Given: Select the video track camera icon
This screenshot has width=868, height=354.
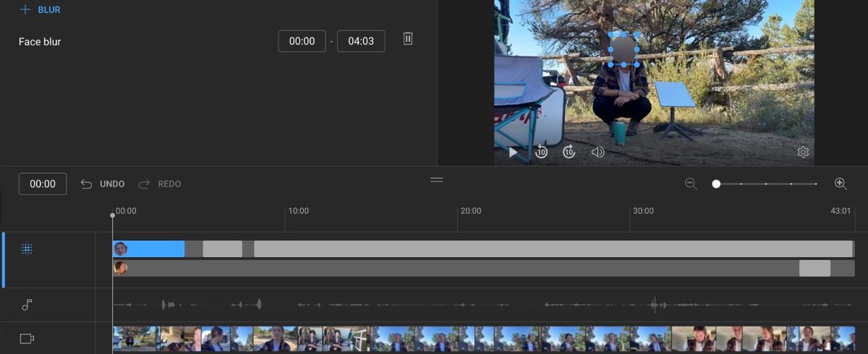Looking at the screenshot, I should coord(27,338).
